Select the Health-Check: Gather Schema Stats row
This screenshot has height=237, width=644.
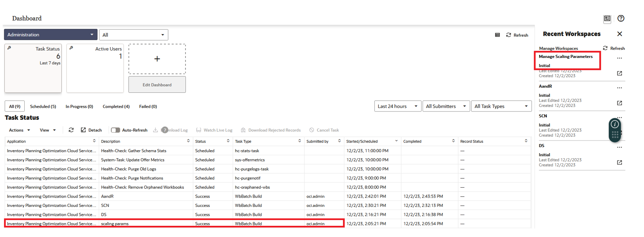pos(268,151)
